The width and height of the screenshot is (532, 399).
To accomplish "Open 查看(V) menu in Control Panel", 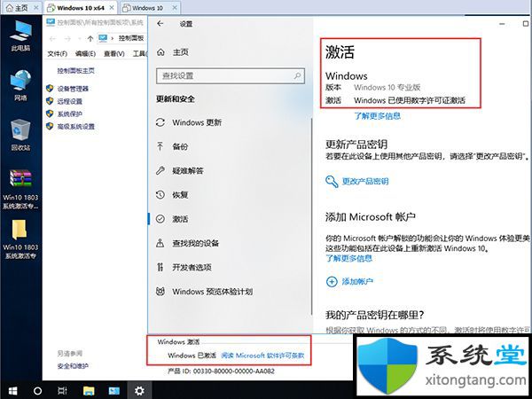I will [x=114, y=53].
